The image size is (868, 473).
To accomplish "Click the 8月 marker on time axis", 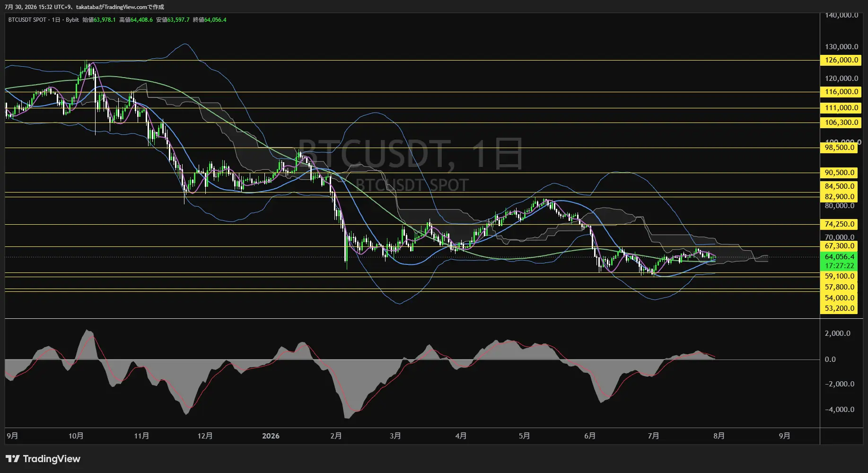I will pos(719,436).
